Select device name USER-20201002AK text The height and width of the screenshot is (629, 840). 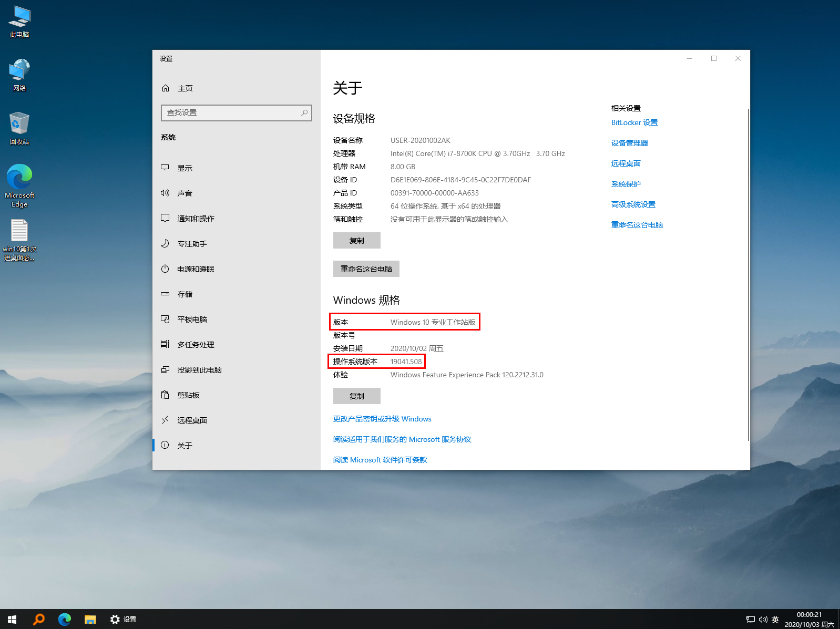[421, 140]
